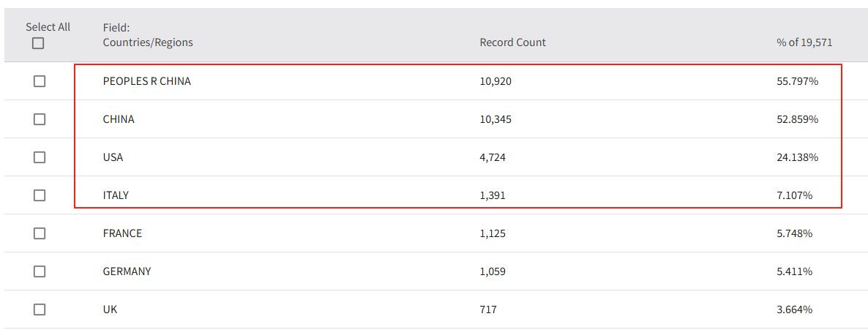Click the GERMANY country label
The image size is (868, 330).
[127, 271]
